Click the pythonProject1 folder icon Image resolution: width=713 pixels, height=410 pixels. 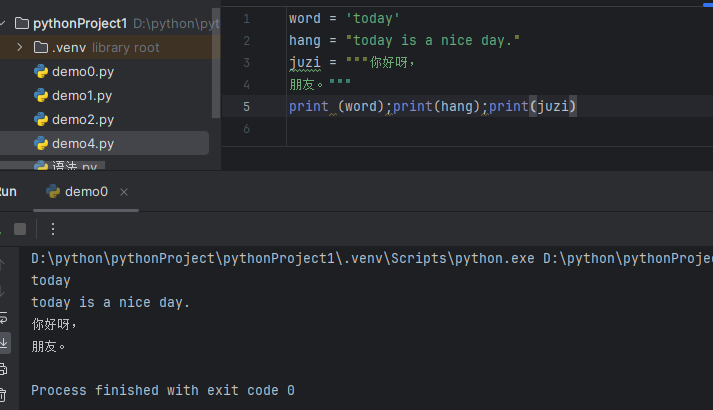pyautogui.click(x=22, y=23)
